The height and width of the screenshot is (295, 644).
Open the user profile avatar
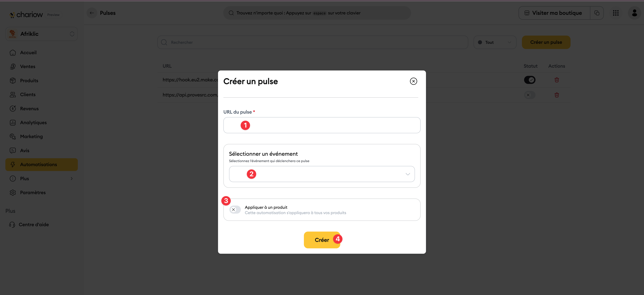coord(634,13)
